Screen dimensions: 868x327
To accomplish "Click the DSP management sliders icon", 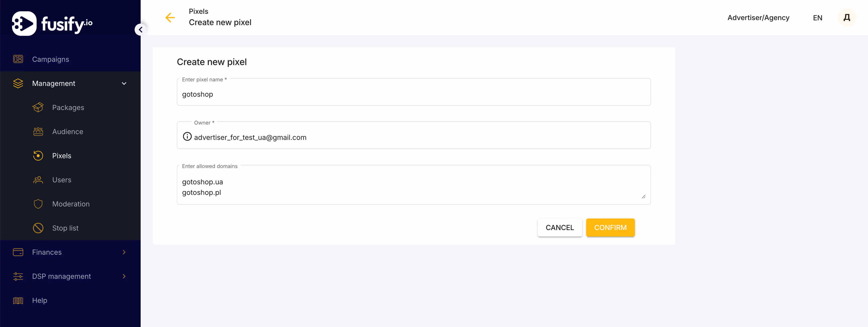I will (18, 276).
